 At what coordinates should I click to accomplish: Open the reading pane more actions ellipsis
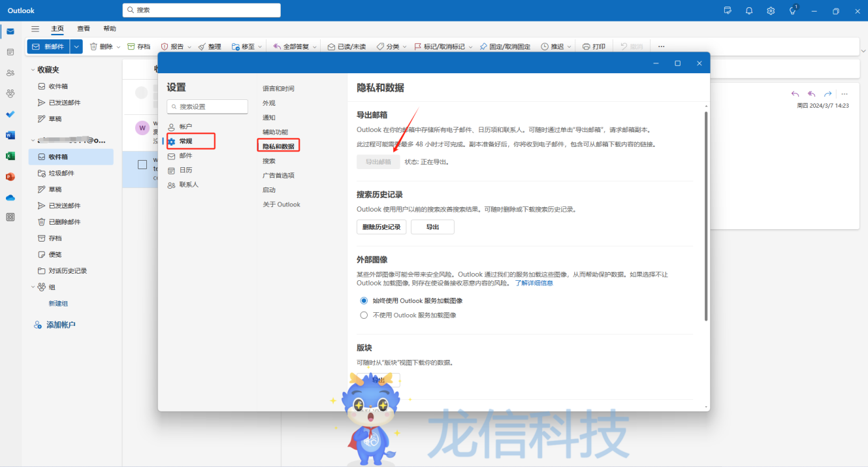[x=844, y=94]
